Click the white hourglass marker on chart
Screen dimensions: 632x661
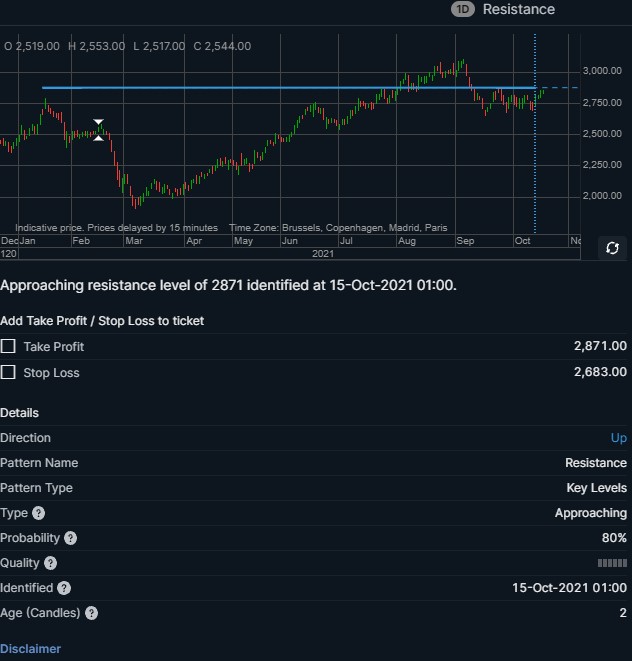click(98, 130)
